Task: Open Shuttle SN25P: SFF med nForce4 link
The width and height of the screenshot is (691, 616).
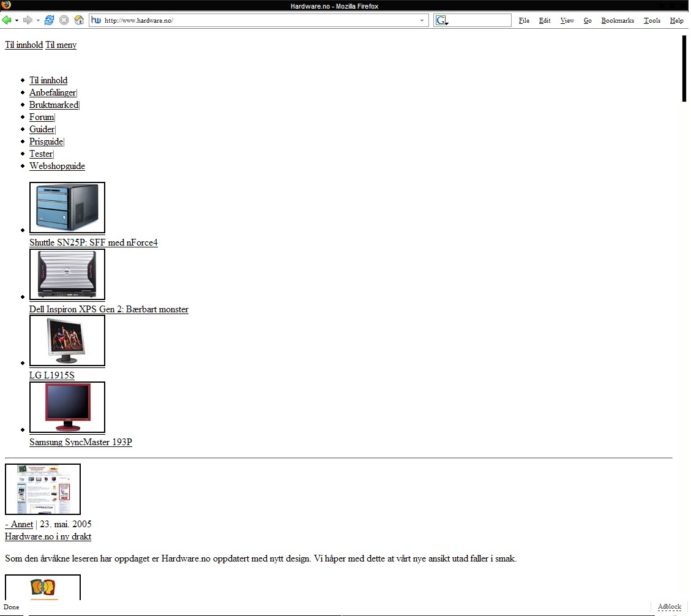Action: coord(94,242)
